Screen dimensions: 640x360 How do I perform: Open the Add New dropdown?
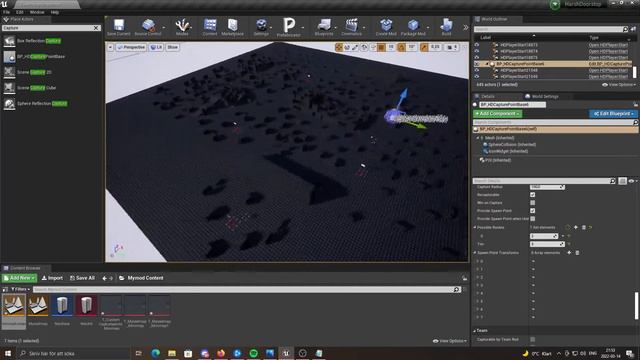[19, 278]
